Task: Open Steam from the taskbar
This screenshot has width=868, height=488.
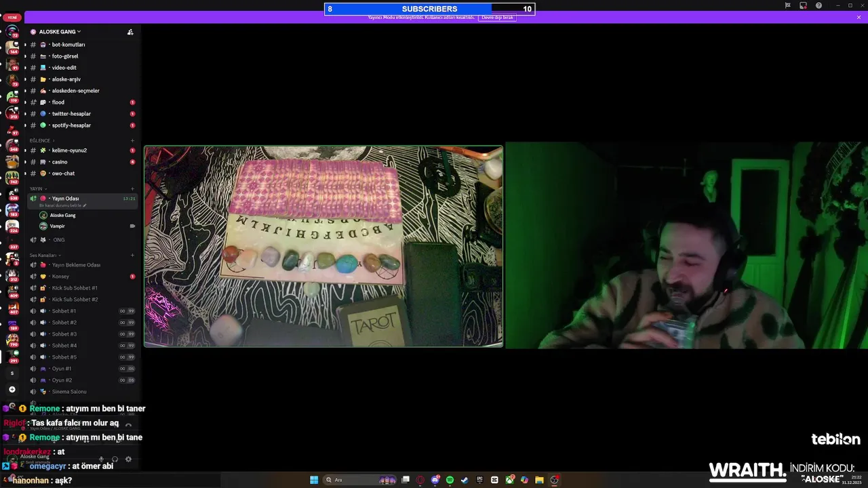Action: coord(465,480)
